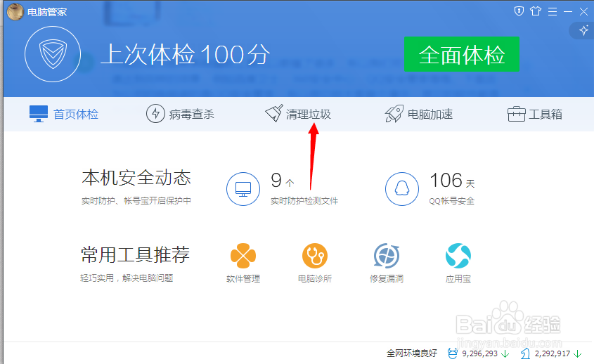Click the sparkle star side button
Screen dimensions: 594x364
pos(583,30)
